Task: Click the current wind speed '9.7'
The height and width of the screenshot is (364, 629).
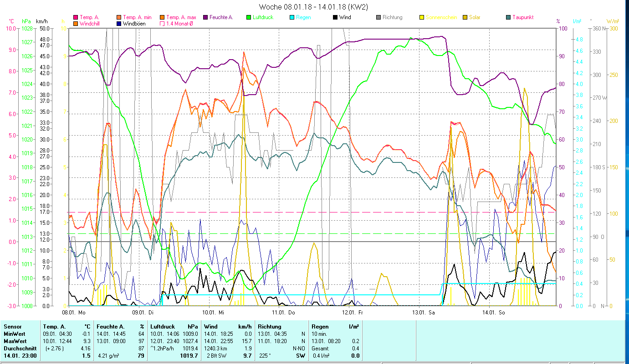Action: [x=247, y=356]
